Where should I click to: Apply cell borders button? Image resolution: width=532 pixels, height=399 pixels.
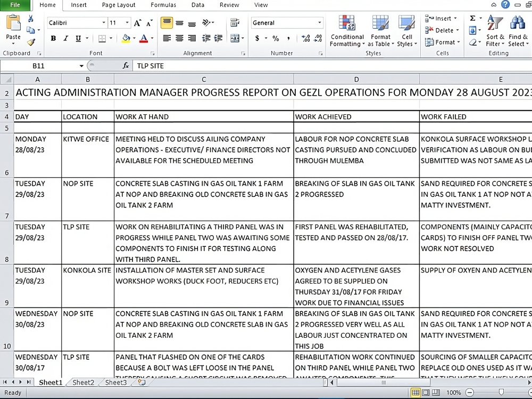click(102, 38)
